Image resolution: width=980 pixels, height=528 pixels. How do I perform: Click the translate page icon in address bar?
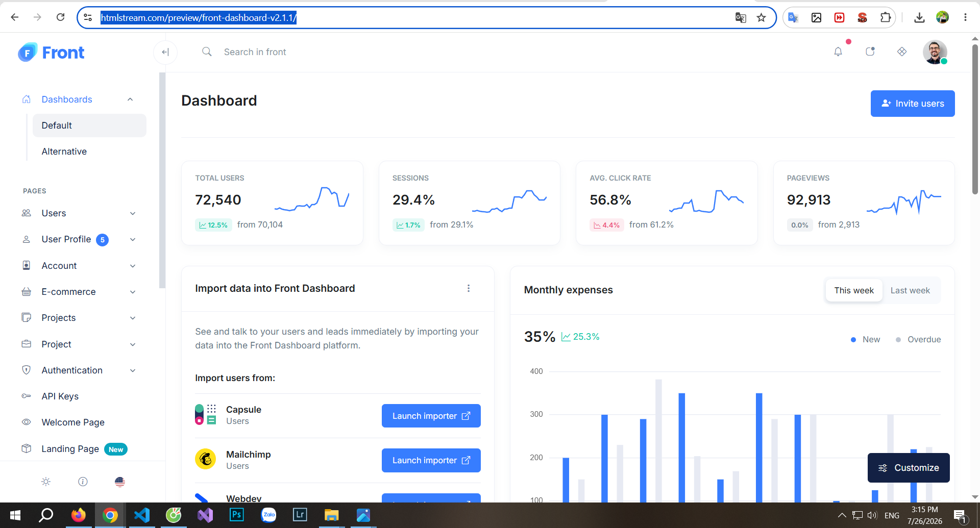(741, 18)
